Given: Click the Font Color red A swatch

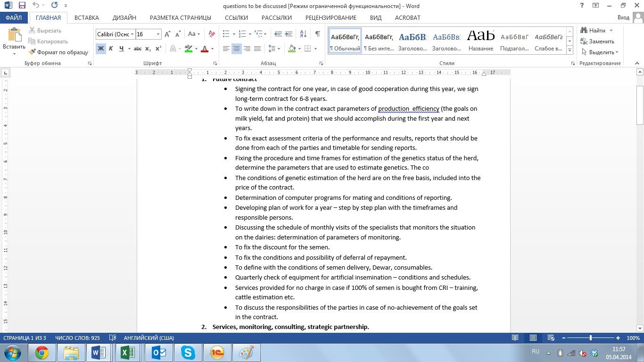Looking at the screenshot, I should pos(204,49).
